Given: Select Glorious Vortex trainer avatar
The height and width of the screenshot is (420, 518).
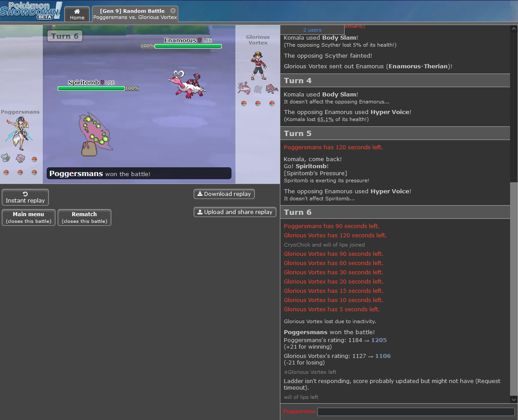Looking at the screenshot, I should pyautogui.click(x=258, y=66).
